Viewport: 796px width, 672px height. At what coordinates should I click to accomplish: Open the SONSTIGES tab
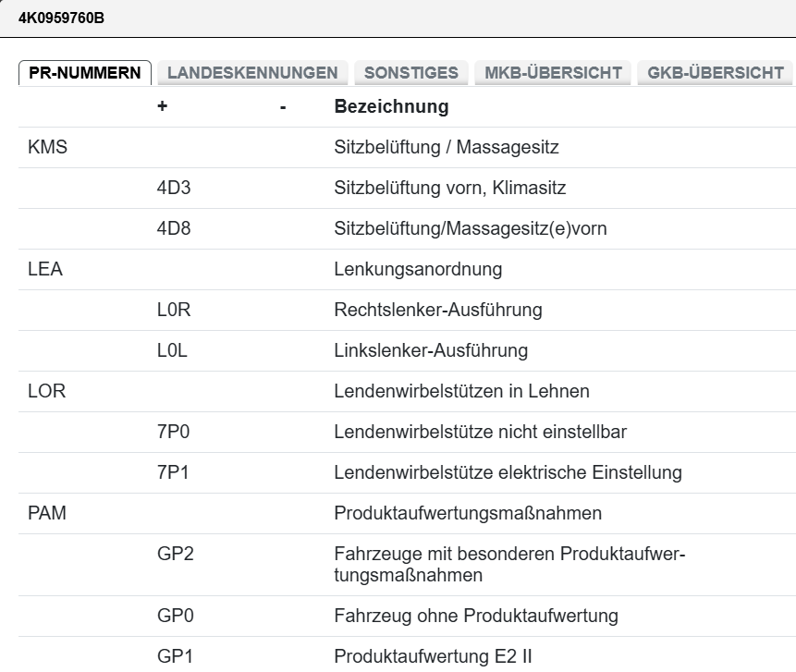coord(411,73)
